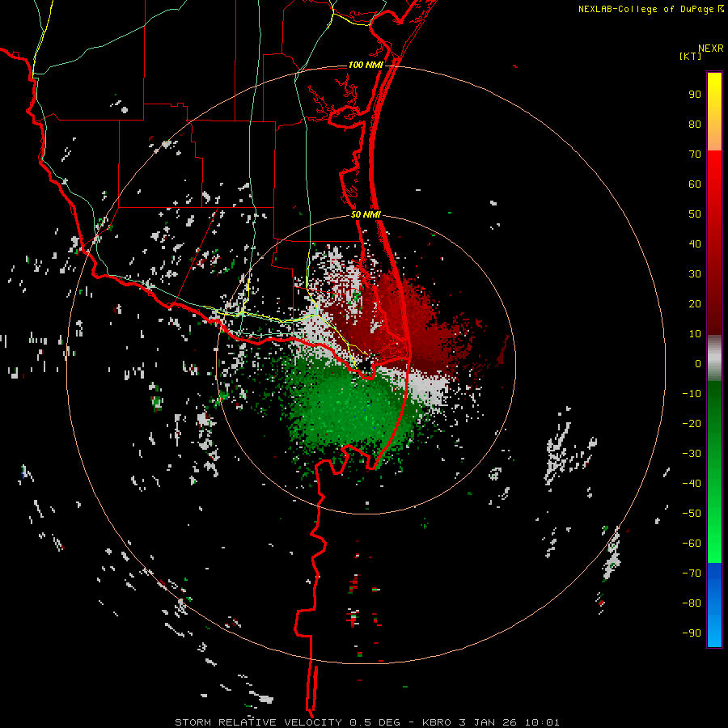
Task: Click the -40 value on velocity scale
Action: pyautogui.click(x=692, y=484)
